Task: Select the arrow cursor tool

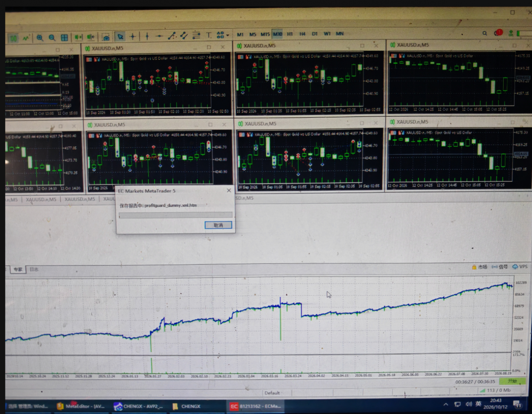Action: click(120, 36)
